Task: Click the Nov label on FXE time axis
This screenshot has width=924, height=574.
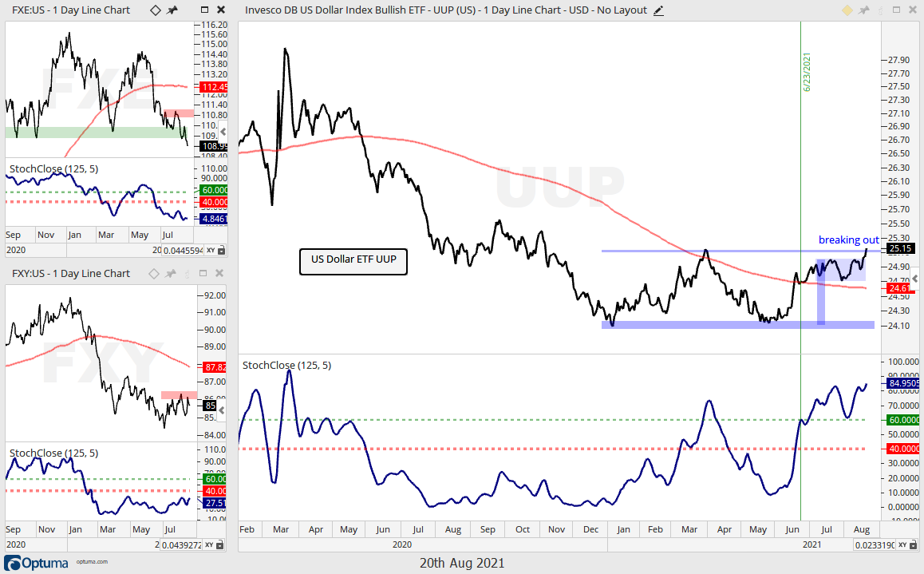Action: [46, 235]
